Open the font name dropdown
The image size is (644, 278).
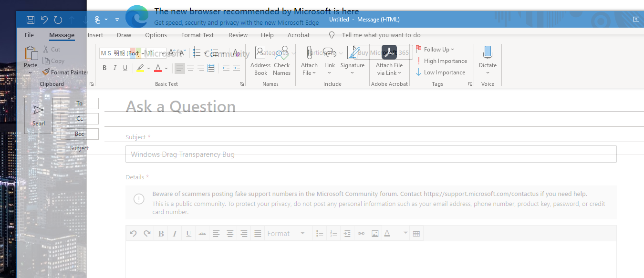tap(143, 53)
